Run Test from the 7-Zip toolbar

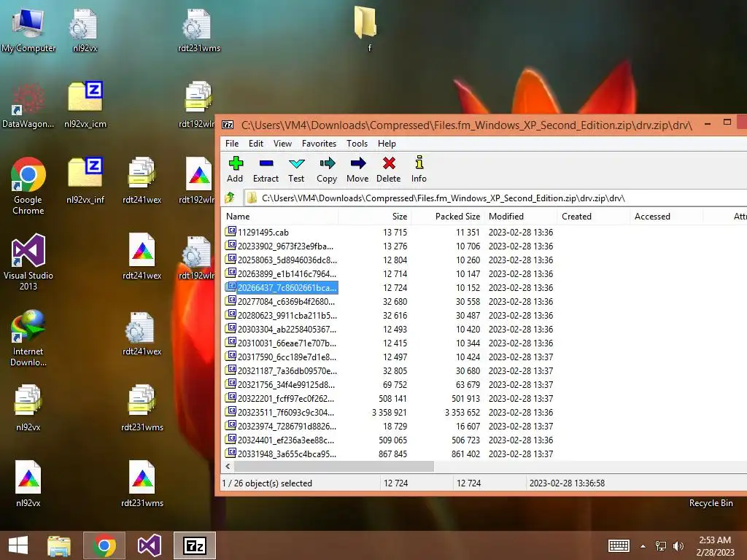pyautogui.click(x=296, y=169)
